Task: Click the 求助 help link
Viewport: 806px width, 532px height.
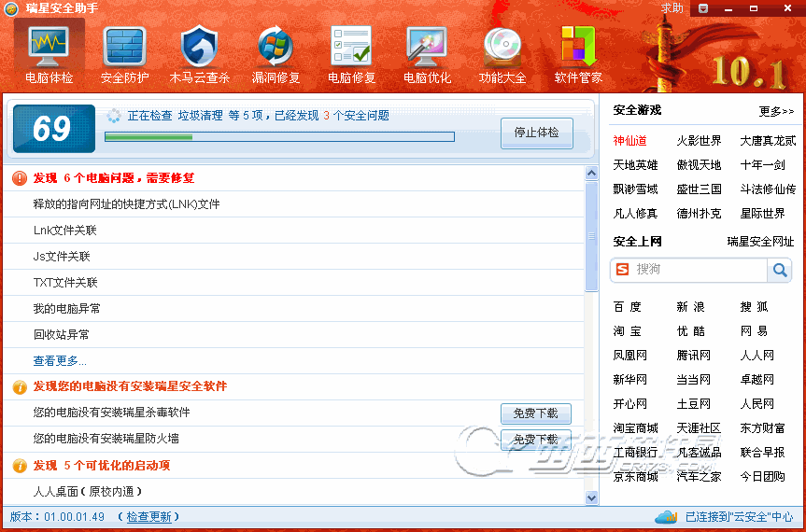Action: click(672, 8)
